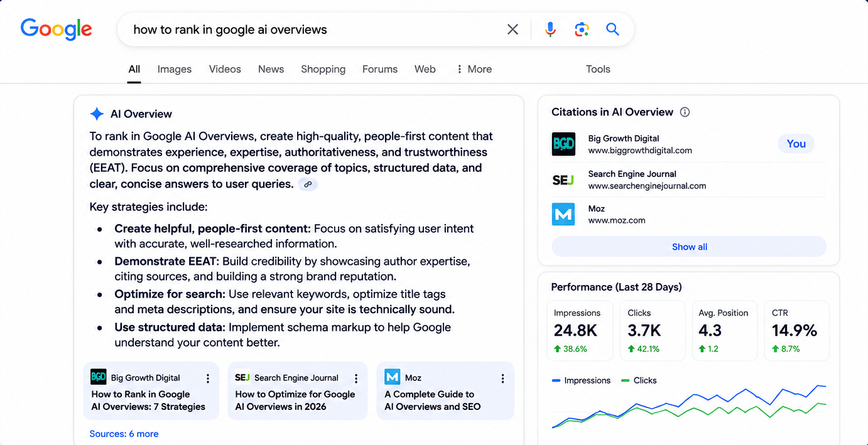This screenshot has height=445, width=868.
Task: Open the Tools options
Action: coord(598,69)
